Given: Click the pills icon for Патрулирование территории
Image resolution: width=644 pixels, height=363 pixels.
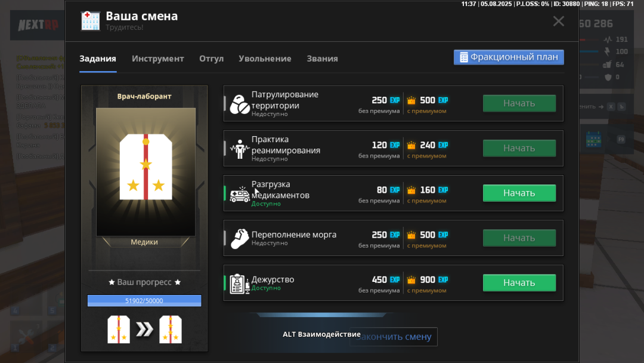Looking at the screenshot, I should pos(240,104).
